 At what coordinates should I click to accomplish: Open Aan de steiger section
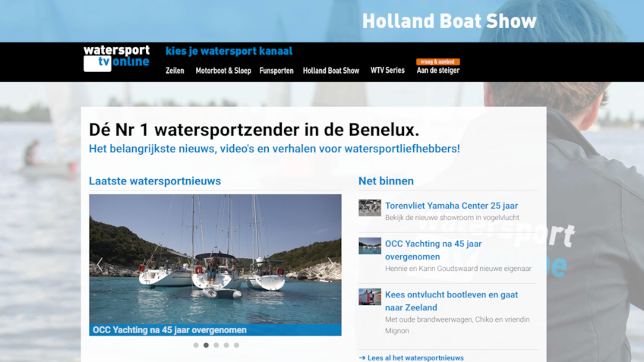click(438, 71)
